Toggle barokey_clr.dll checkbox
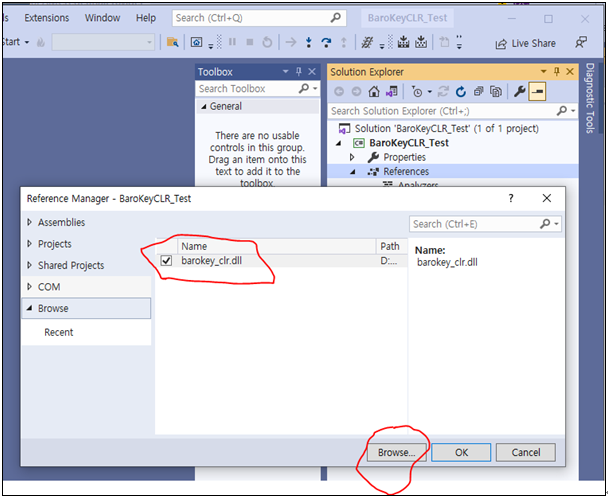This screenshot has width=608, height=498. pos(166,261)
